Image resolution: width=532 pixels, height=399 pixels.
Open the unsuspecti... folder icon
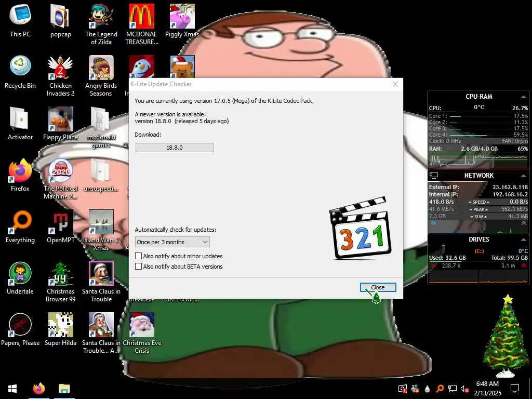[x=101, y=175]
